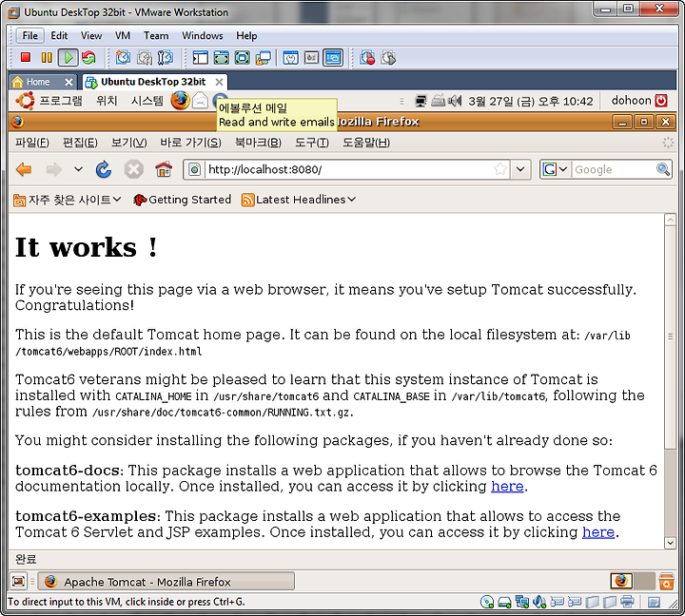Click the network connection panel icon
The height and width of the screenshot is (616, 685).
pos(421,102)
